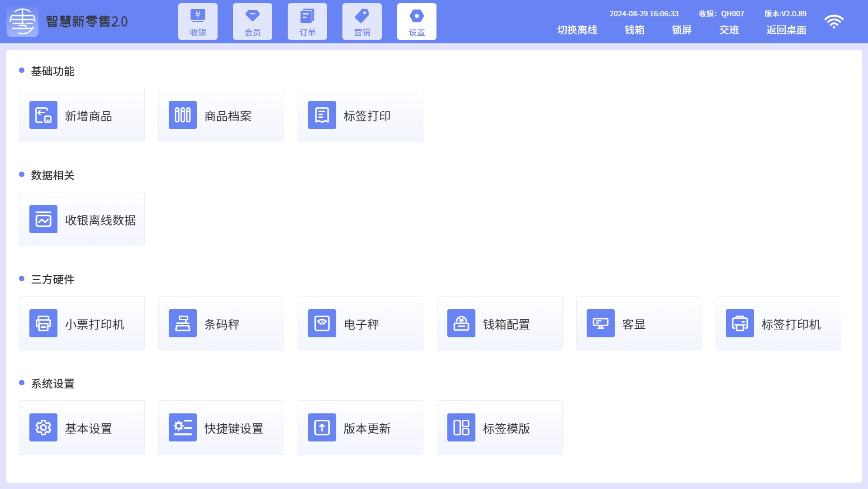Select the 收银离线数据 offline data icon
This screenshot has height=489, width=868.
(43, 219)
